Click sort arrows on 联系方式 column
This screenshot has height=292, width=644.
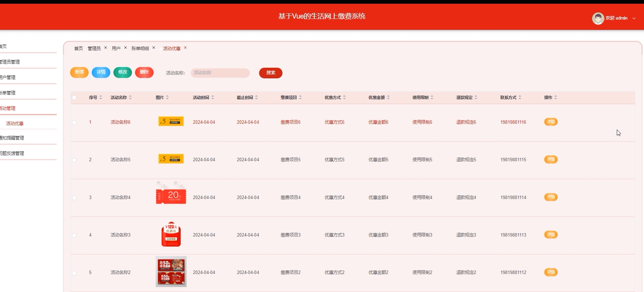pos(520,98)
